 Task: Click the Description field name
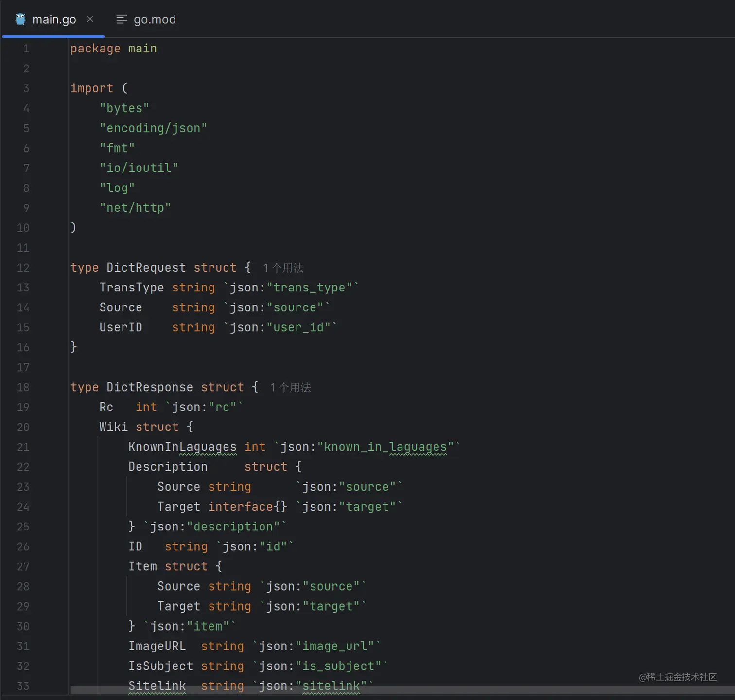point(168,467)
